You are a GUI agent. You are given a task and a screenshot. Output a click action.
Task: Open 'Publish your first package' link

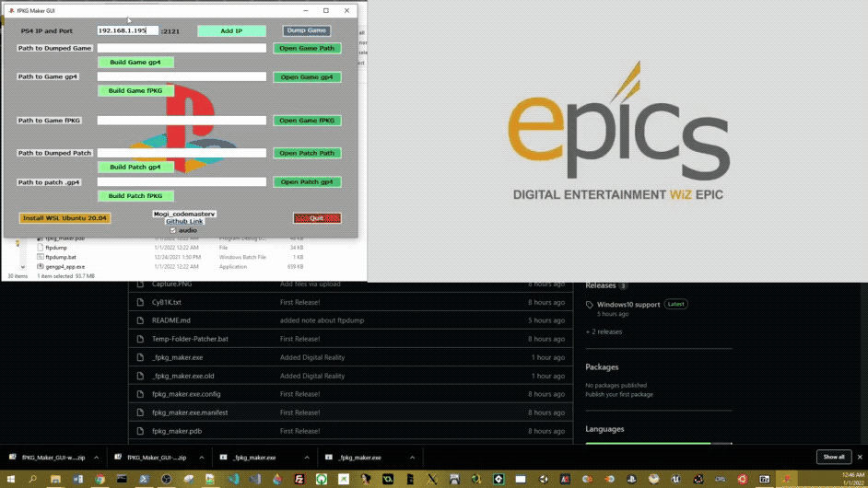[x=619, y=394]
